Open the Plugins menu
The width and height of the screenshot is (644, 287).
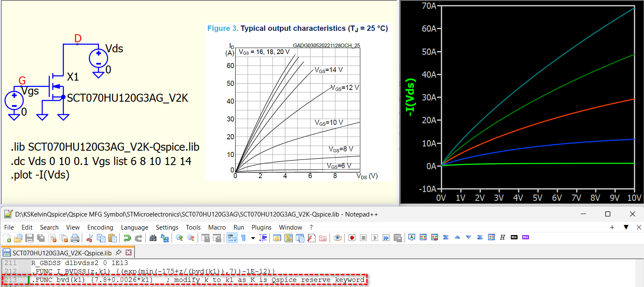click(262, 227)
